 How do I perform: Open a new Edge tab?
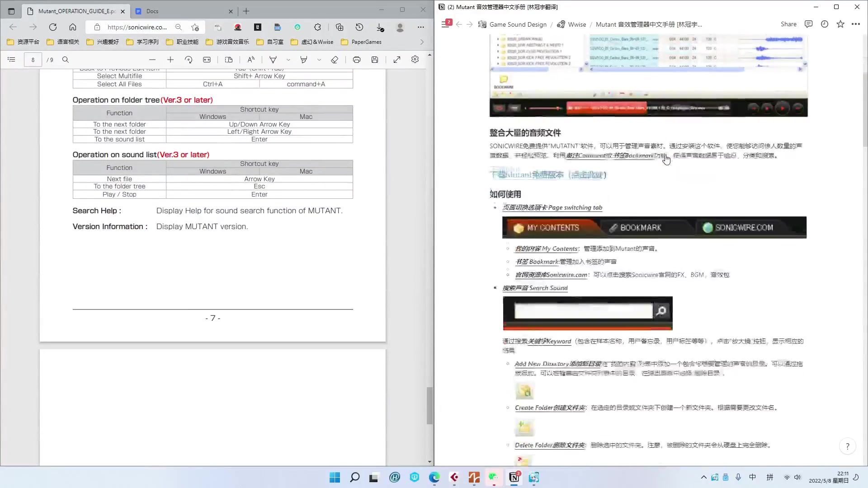coord(246,11)
